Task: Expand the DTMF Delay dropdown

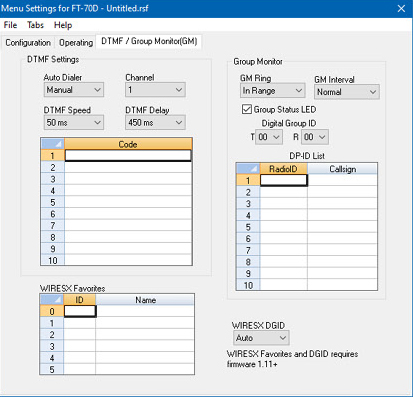Action: click(155, 122)
